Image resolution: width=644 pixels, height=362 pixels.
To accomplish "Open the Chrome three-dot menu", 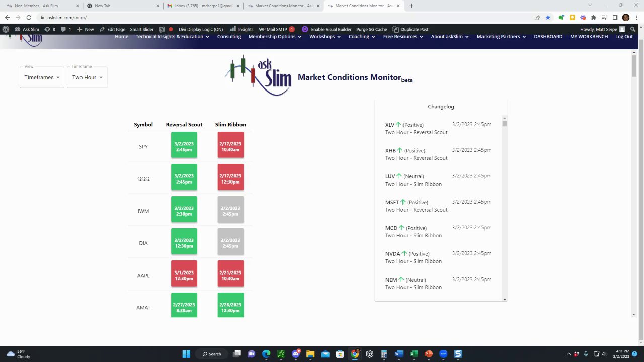I will [x=636, y=18].
